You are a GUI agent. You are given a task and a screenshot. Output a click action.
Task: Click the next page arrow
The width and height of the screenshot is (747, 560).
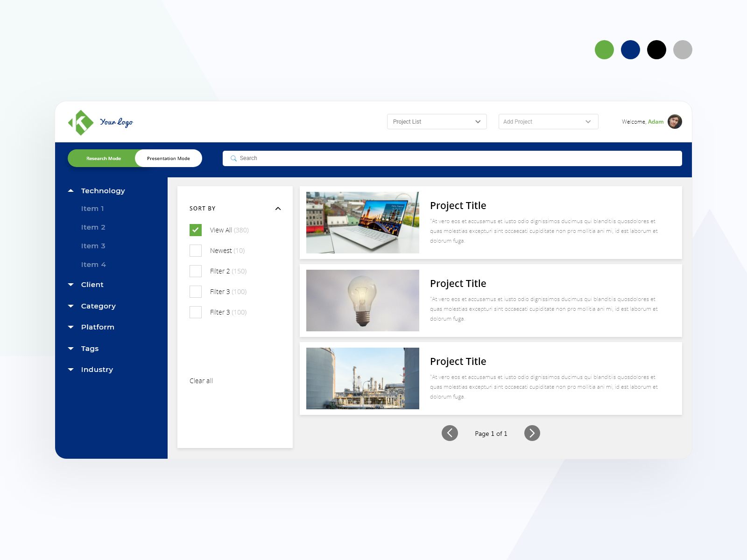click(532, 433)
